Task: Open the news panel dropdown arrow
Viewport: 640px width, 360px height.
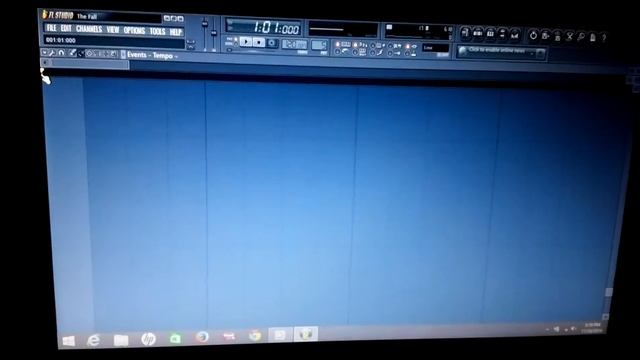Action: point(532,53)
